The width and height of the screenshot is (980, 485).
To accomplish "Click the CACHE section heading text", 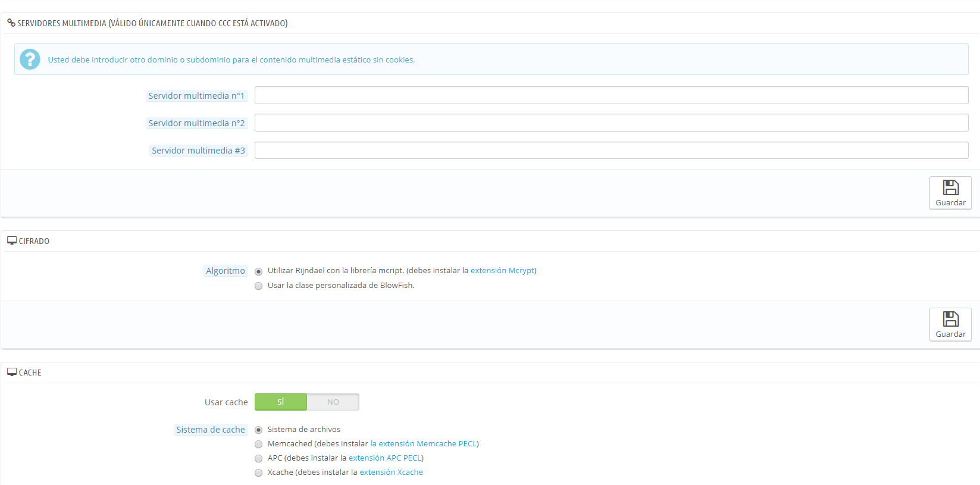I will click(30, 373).
